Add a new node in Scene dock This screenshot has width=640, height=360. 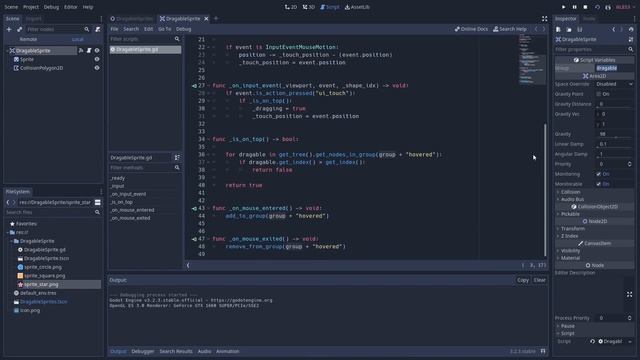[x=9, y=29]
